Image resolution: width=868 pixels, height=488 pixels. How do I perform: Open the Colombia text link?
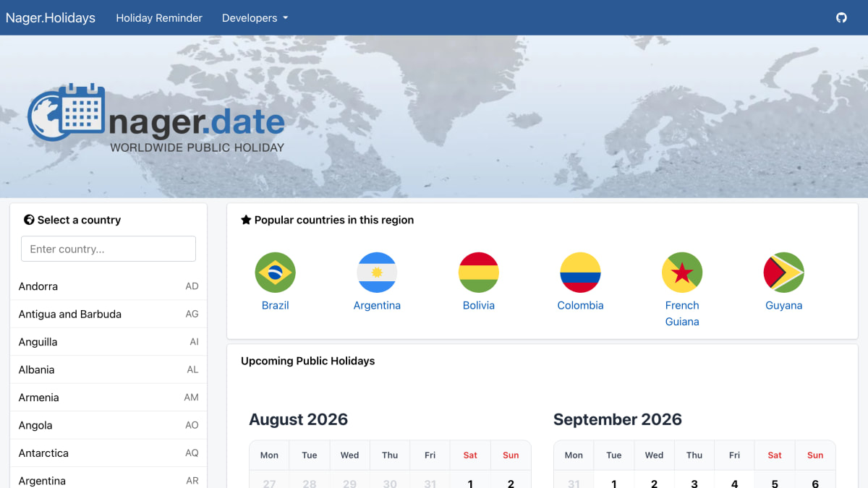tap(580, 305)
